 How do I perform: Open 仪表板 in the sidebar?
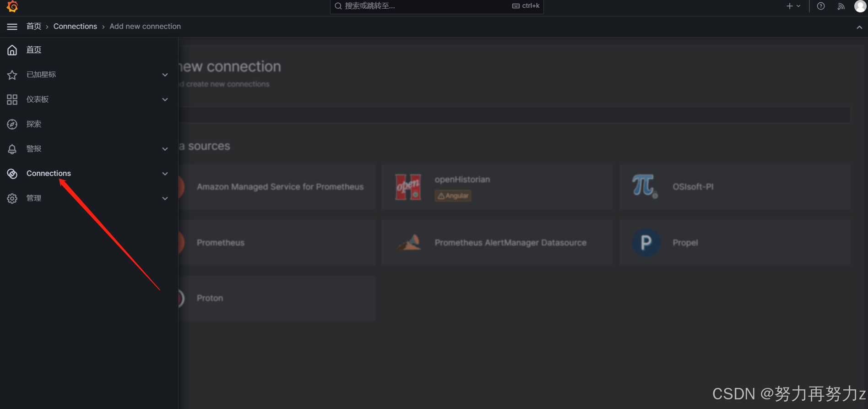point(38,99)
